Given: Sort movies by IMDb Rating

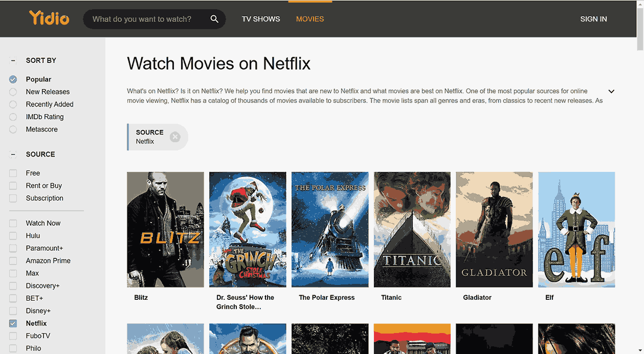Looking at the screenshot, I should coord(13,117).
